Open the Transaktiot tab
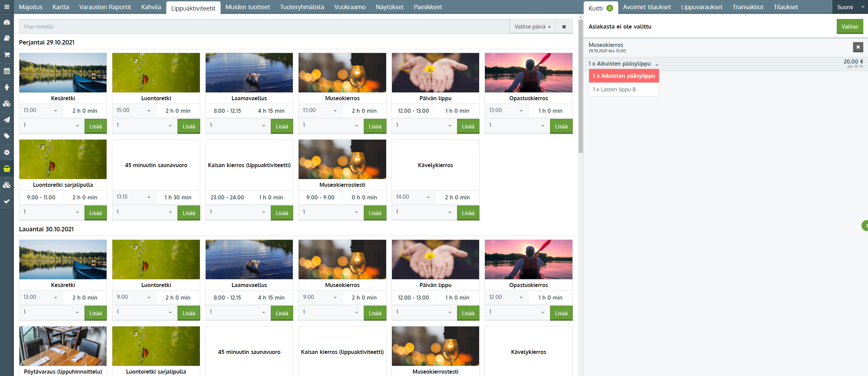This screenshot has height=376, width=868. (x=748, y=7)
